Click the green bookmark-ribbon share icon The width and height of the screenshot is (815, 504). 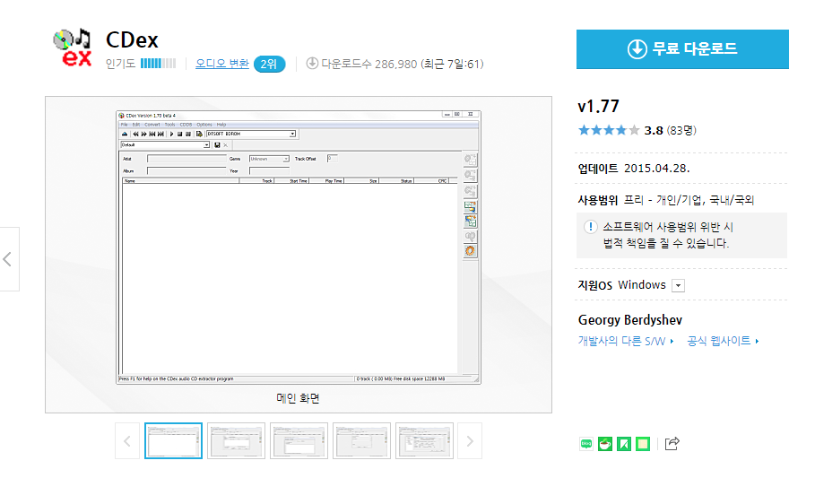pos(624,444)
